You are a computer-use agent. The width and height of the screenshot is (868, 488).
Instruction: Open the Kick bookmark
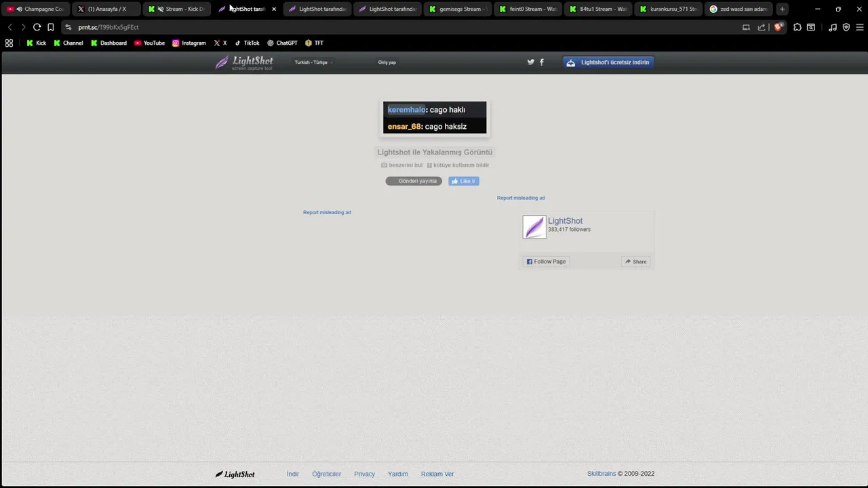pos(36,43)
